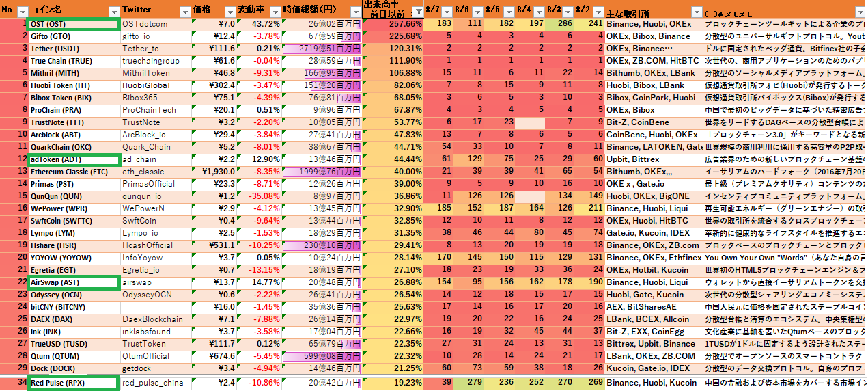Image resolution: width=868 pixels, height=391 pixels.
Task: Open the 8/7 column filter dropdown
Action: [446, 12]
